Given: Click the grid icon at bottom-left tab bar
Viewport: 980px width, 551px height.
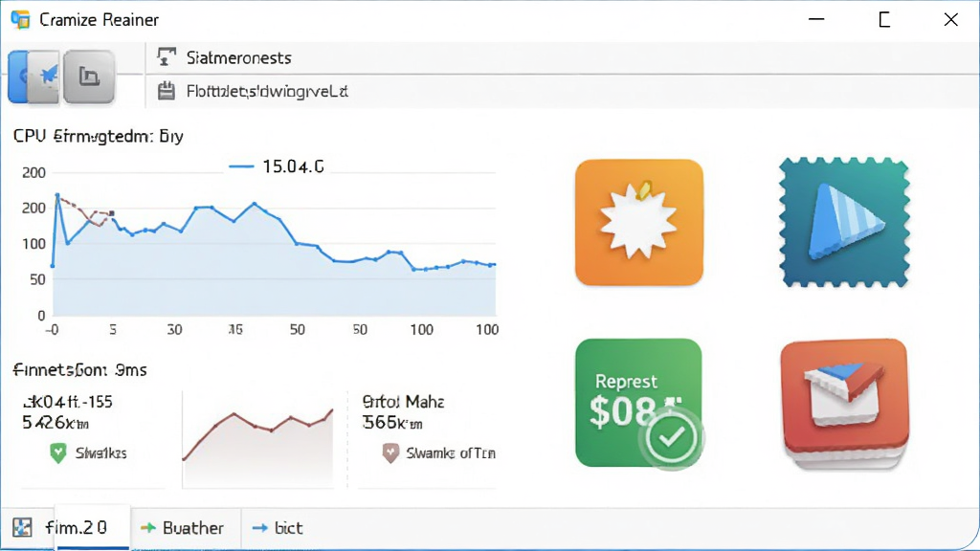Looking at the screenshot, I should (23, 527).
